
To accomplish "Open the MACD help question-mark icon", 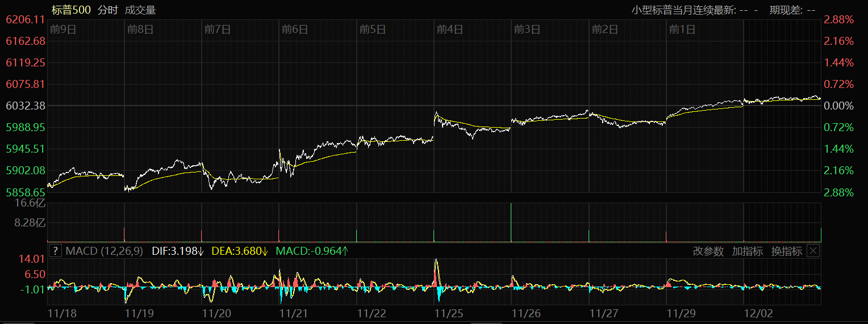I will tap(55, 251).
